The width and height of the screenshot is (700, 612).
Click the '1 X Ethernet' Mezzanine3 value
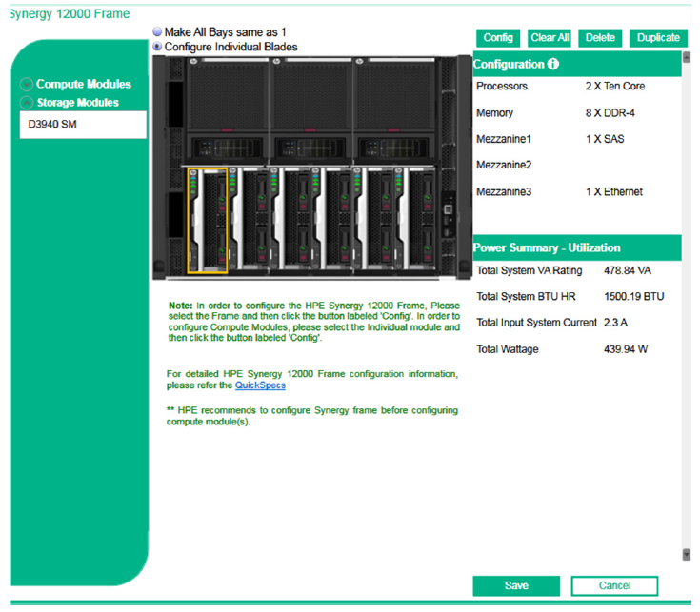pos(614,192)
